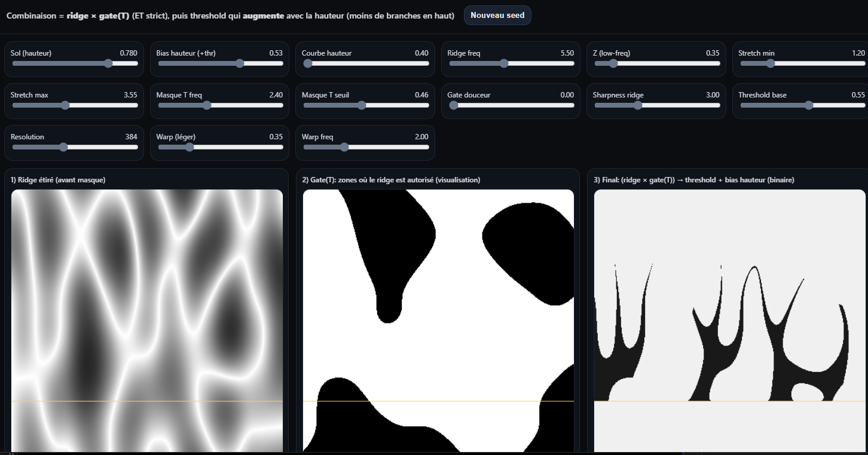Screen dimensions: 868x455
Task: Click the Sol (hauteur) slider handle
Action: click(x=108, y=63)
